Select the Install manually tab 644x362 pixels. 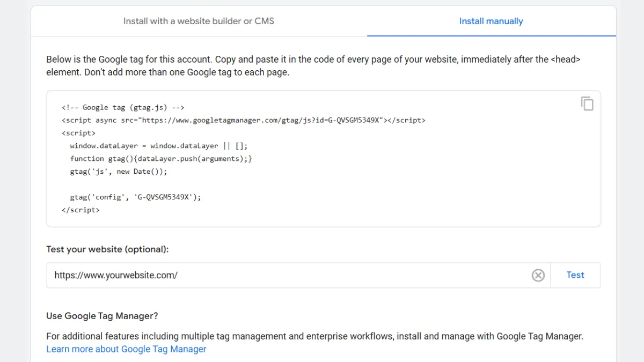pos(491,21)
